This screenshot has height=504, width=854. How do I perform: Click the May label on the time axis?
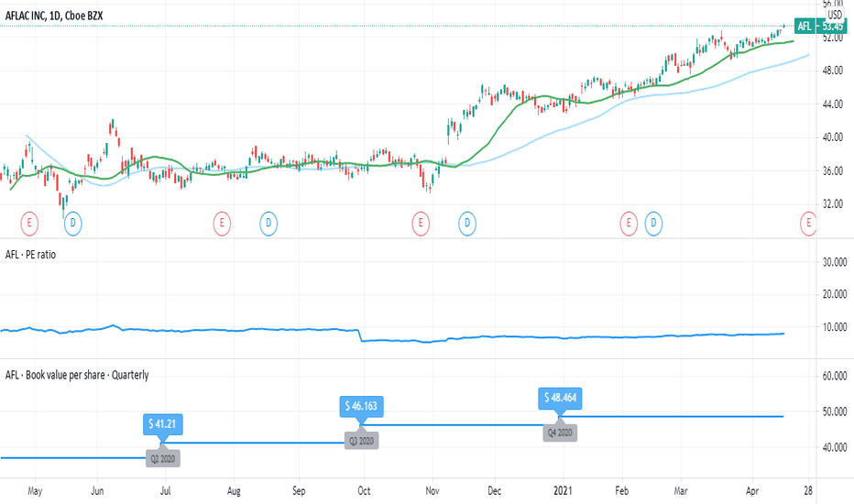tap(35, 491)
